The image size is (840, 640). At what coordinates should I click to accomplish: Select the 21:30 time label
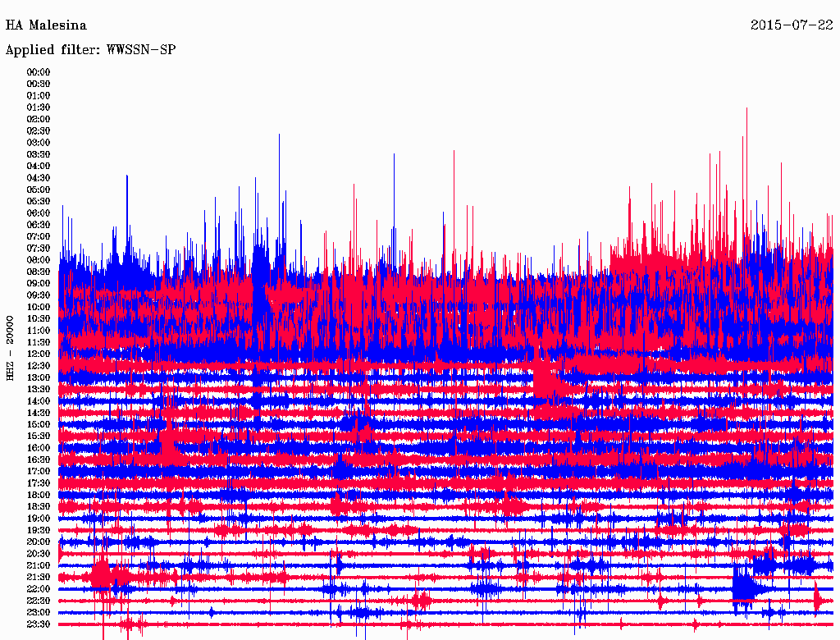click(x=39, y=578)
